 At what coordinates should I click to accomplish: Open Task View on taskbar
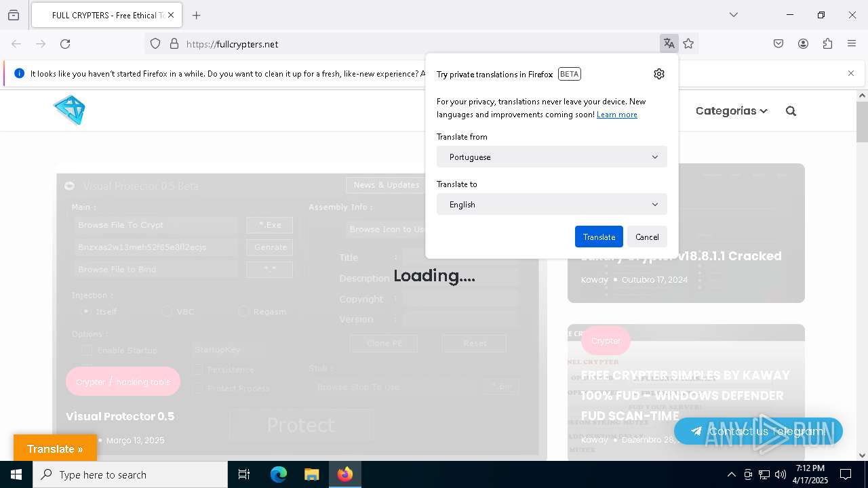click(x=244, y=474)
